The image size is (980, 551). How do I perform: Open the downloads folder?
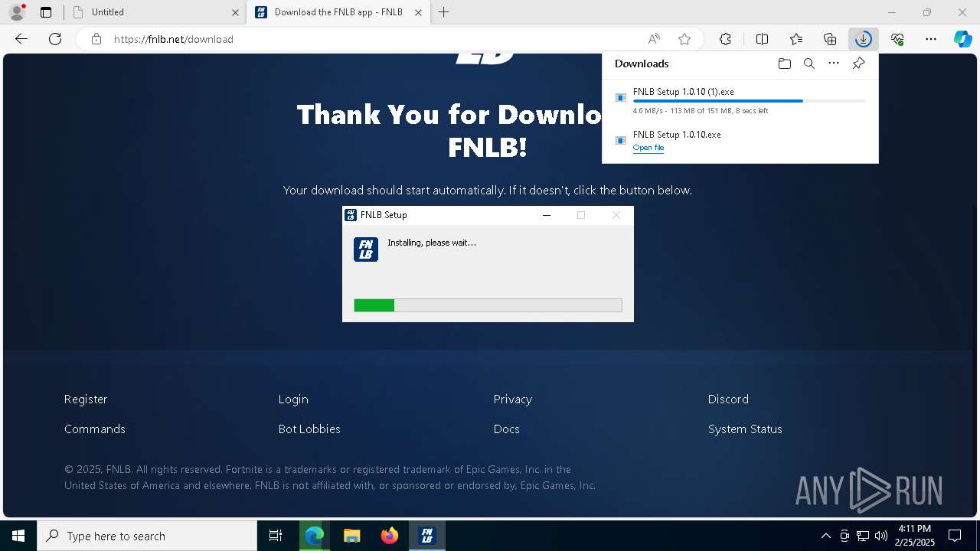click(x=784, y=64)
